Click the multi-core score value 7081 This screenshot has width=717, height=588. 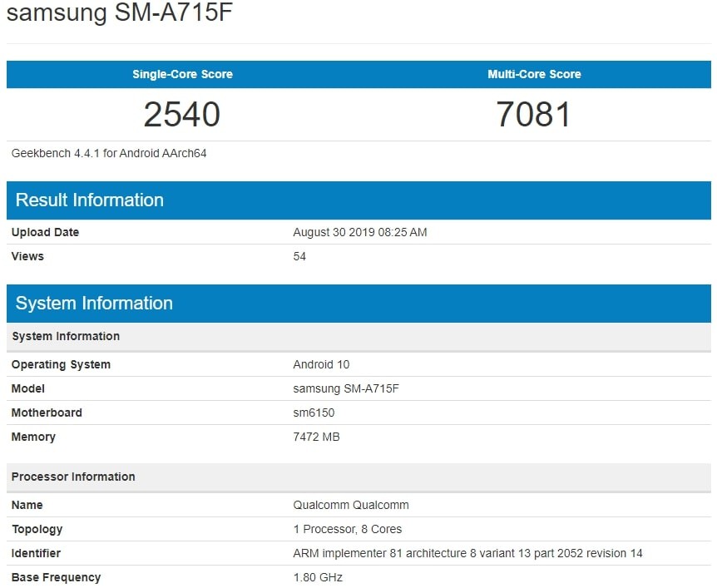[534, 114]
